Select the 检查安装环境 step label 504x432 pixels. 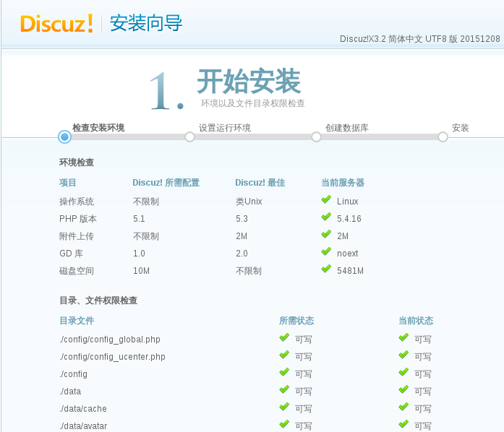coord(98,128)
